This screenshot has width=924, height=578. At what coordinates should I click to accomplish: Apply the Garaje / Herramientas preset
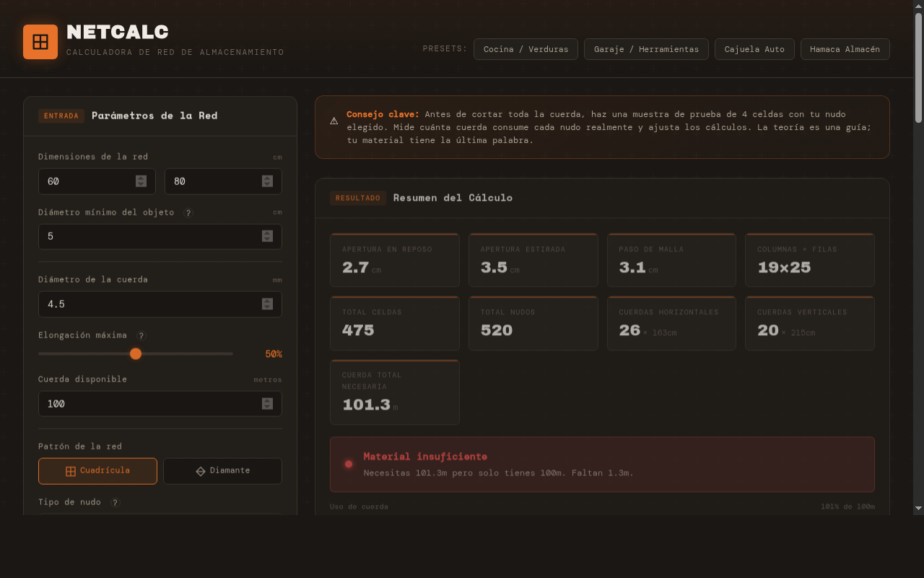coord(646,49)
